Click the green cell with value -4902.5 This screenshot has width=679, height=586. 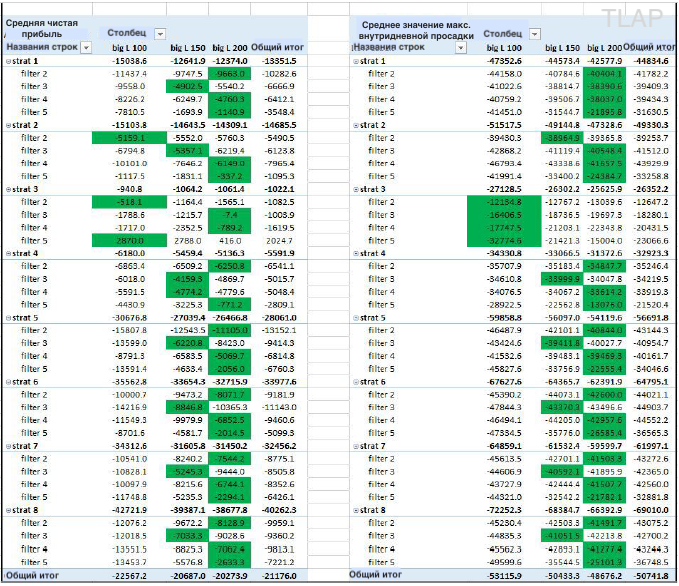[x=188, y=87]
